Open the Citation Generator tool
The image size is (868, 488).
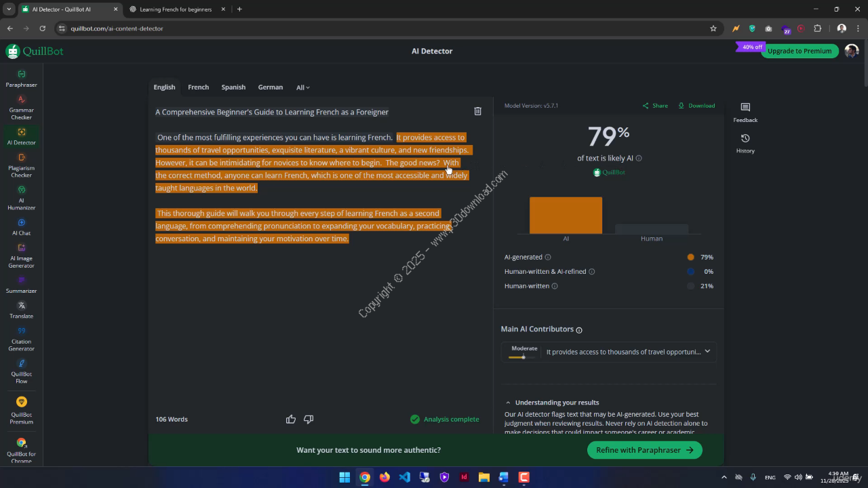click(21, 338)
